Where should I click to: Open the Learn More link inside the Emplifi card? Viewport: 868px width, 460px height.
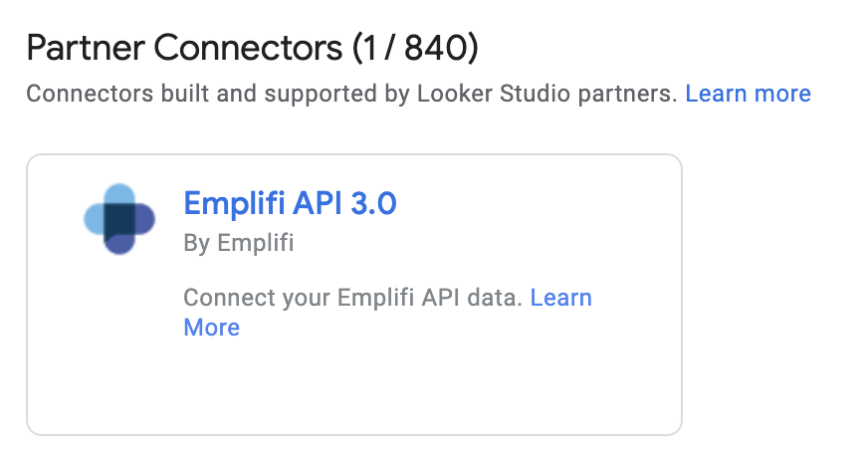[x=560, y=298]
